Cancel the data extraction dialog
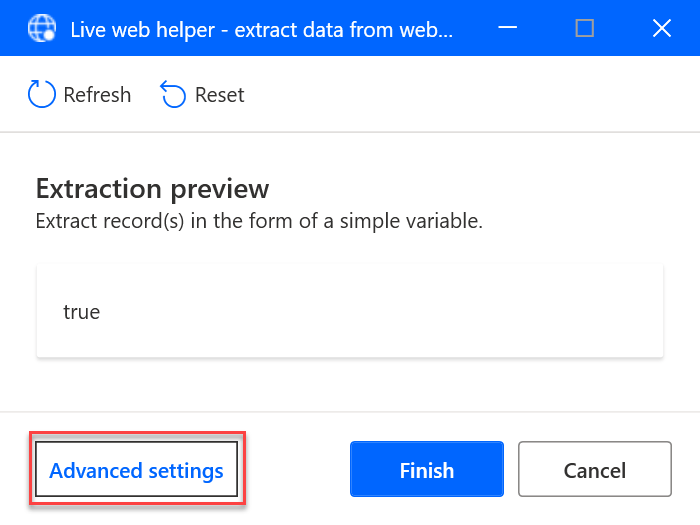 click(x=594, y=470)
